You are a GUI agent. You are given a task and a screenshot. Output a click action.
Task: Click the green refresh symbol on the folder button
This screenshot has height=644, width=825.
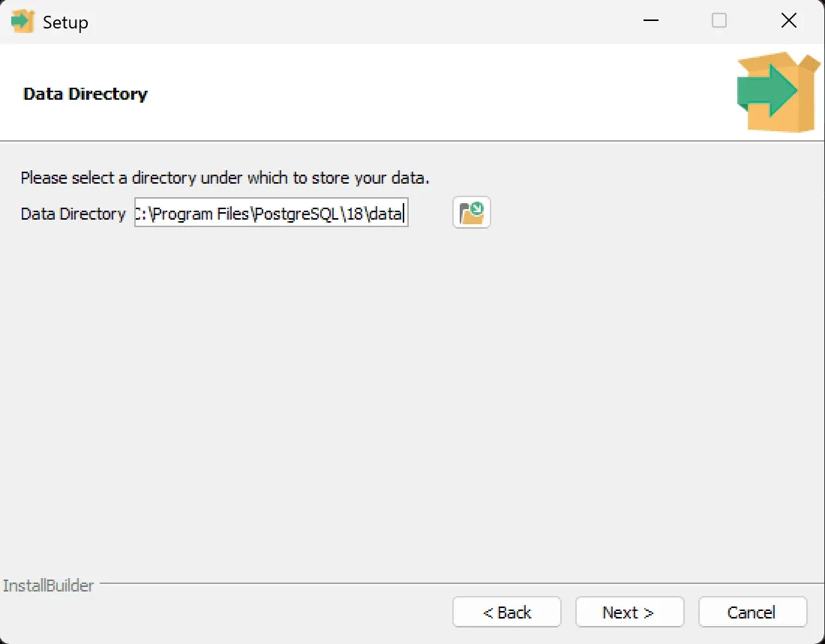pyautogui.click(x=475, y=208)
